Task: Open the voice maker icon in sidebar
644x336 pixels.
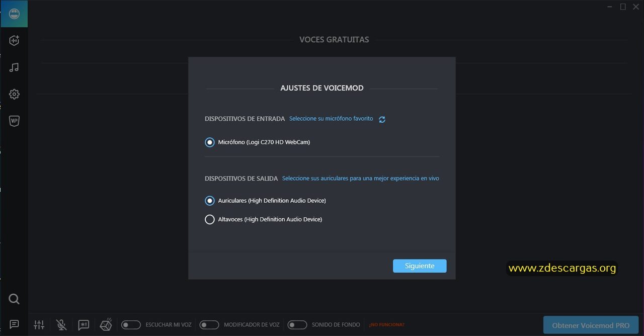Action: (x=14, y=41)
